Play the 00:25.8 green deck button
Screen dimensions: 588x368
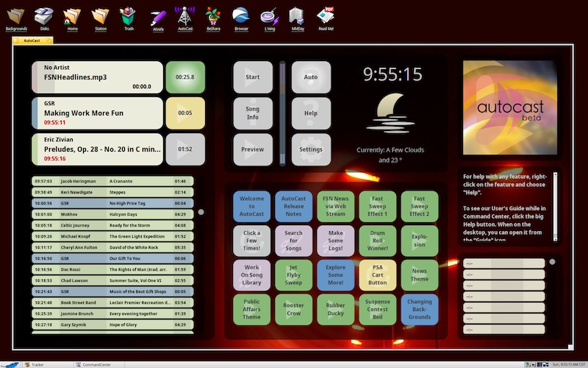pyautogui.click(x=185, y=77)
